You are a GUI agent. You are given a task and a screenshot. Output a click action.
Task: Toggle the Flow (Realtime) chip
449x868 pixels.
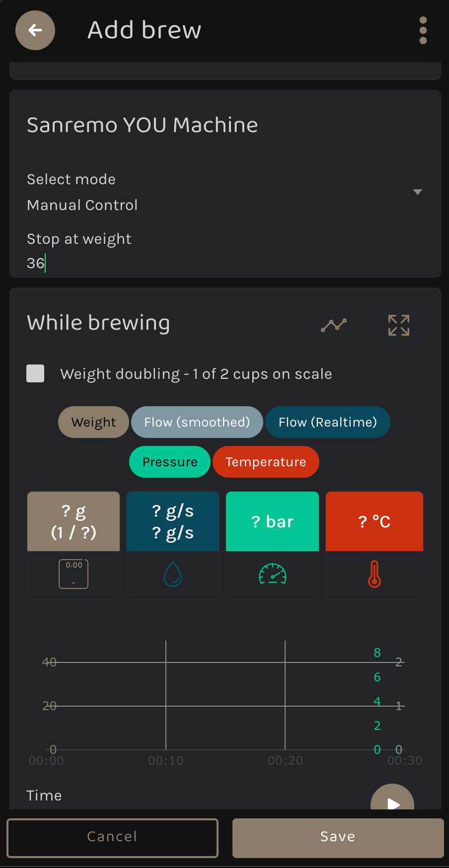pyautogui.click(x=327, y=422)
